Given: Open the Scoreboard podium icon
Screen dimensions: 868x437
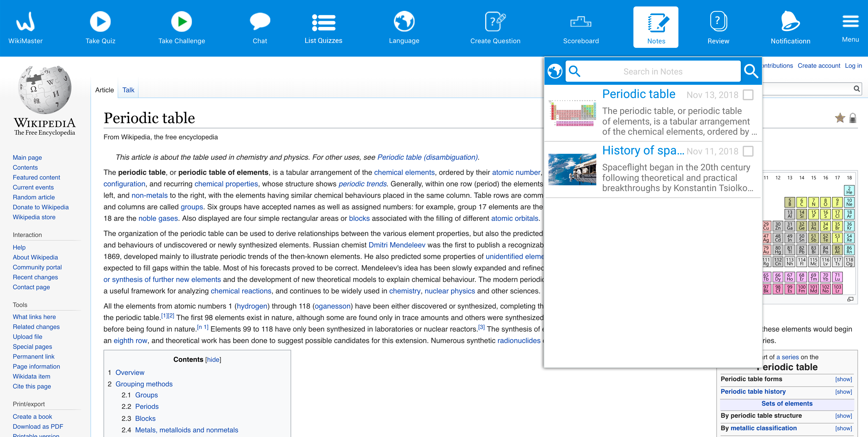Looking at the screenshot, I should click(581, 22).
